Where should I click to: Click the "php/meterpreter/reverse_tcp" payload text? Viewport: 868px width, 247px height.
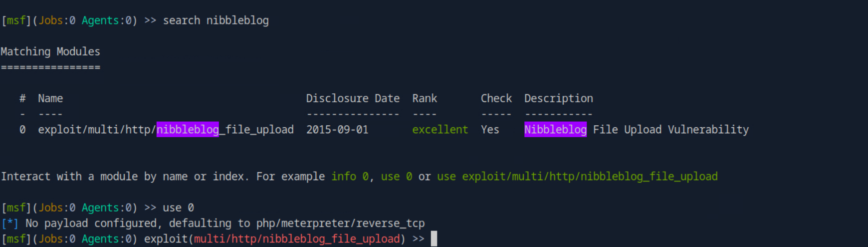pyautogui.click(x=340, y=224)
